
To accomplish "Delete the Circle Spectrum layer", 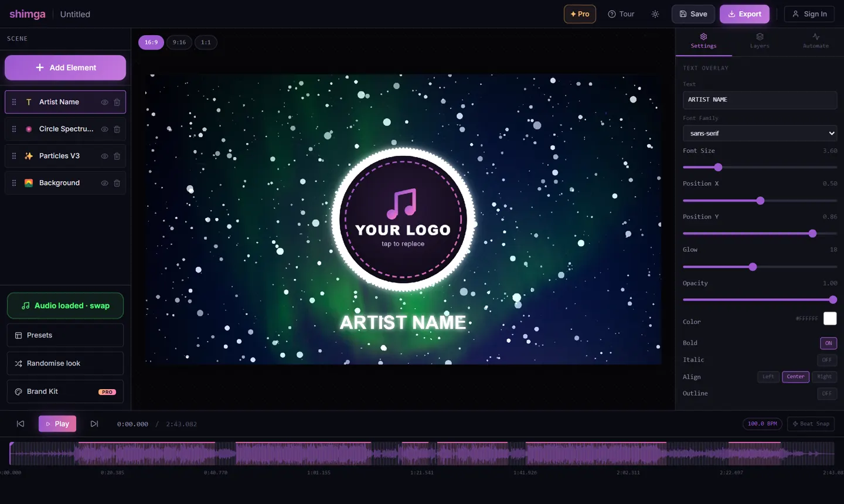I will 117,129.
